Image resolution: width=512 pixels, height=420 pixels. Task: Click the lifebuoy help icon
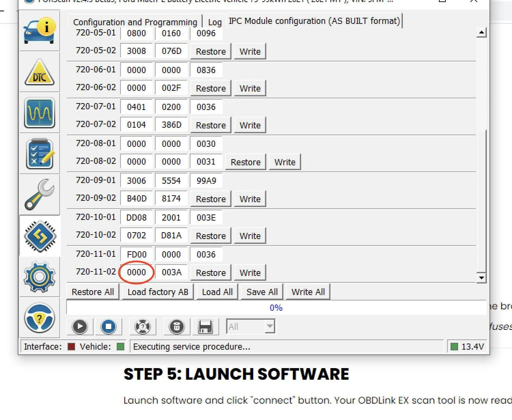click(143, 327)
